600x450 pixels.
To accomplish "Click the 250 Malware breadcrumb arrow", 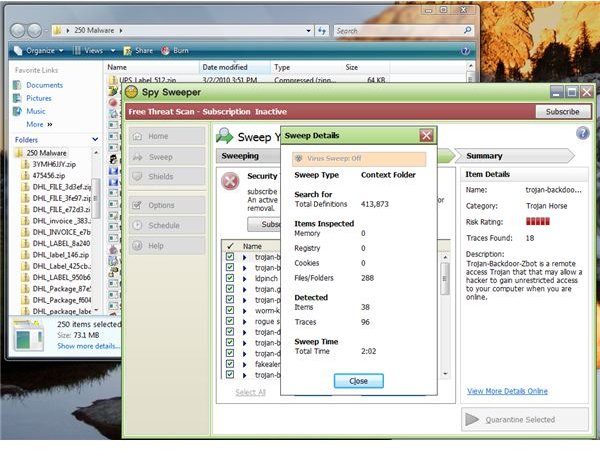I will click(121, 30).
